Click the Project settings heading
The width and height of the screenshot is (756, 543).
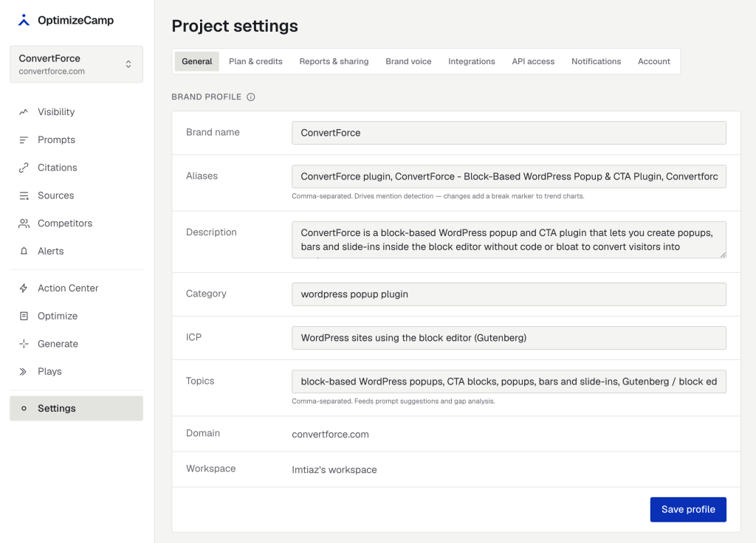pyautogui.click(x=235, y=26)
